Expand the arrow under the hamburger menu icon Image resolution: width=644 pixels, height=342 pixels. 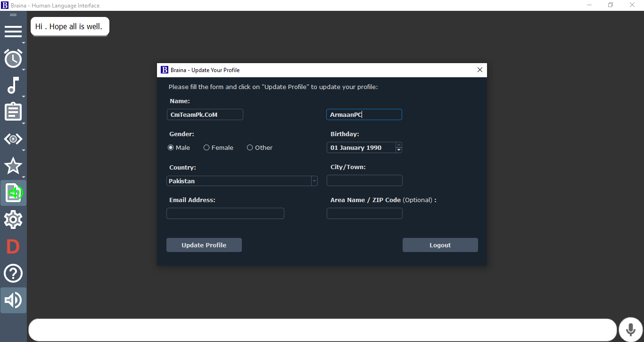point(24,43)
